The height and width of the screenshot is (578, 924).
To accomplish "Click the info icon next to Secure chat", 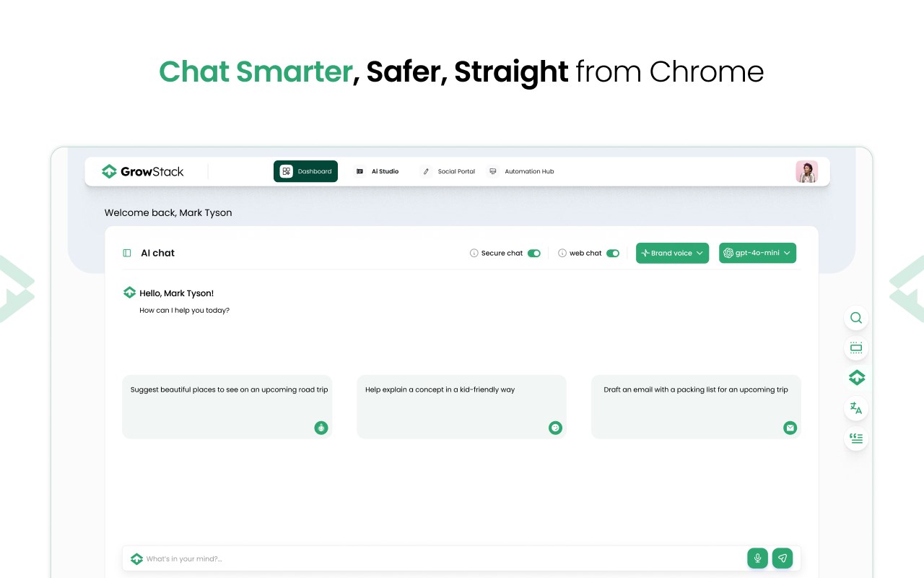I will (474, 253).
